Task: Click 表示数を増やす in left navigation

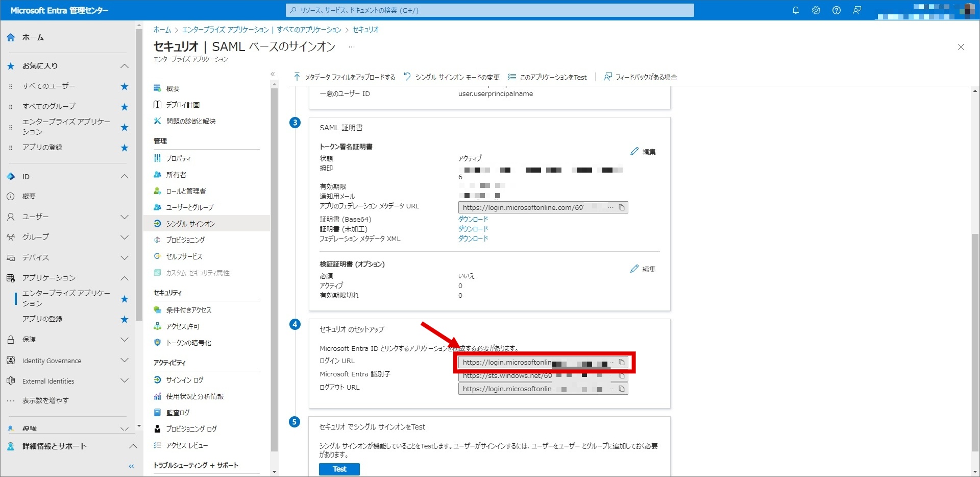Action: pos(45,400)
